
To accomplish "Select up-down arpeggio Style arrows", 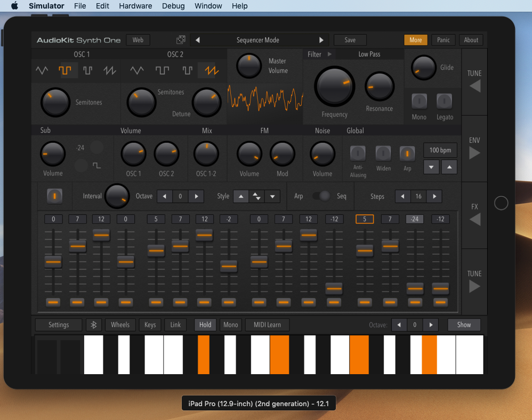I will [256, 197].
